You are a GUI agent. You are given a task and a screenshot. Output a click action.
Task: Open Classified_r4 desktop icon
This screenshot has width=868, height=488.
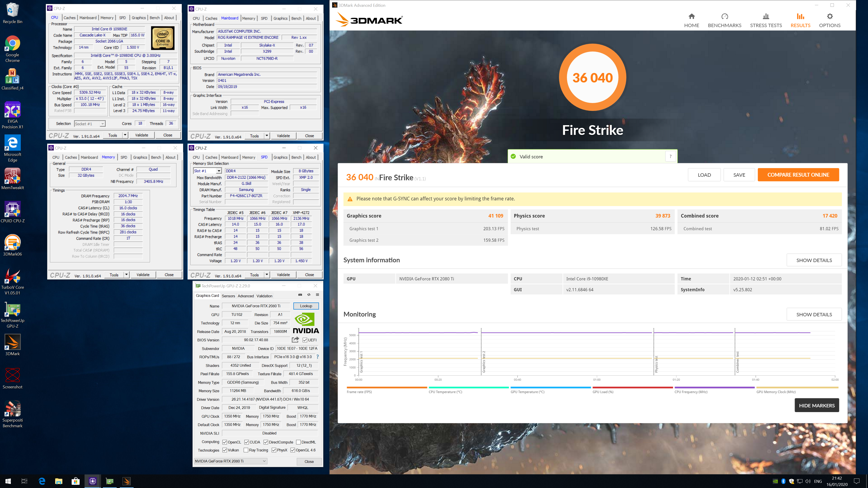(x=12, y=80)
